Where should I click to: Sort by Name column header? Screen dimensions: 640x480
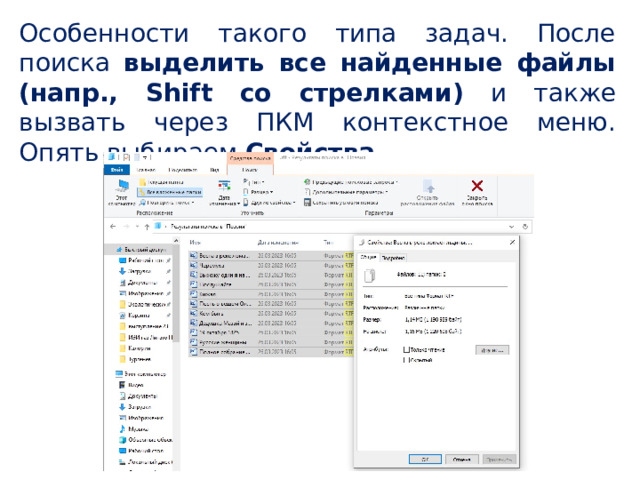(x=195, y=242)
